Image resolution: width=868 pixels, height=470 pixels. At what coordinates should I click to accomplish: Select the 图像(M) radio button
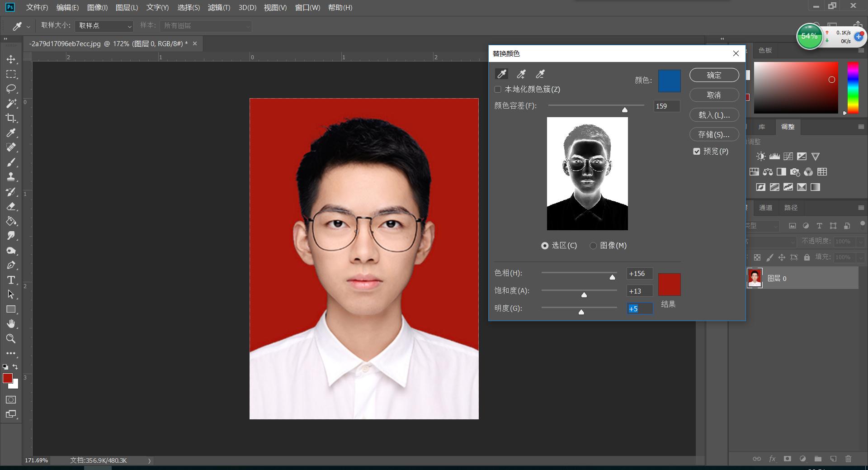593,245
